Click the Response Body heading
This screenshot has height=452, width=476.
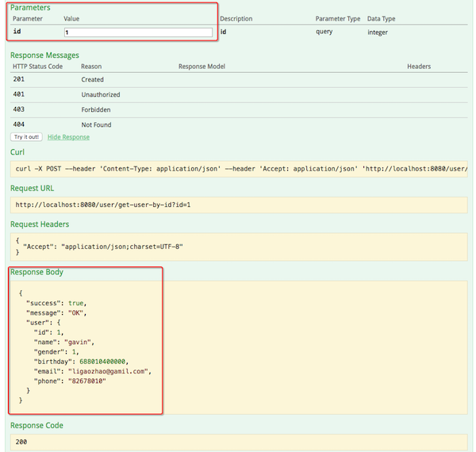(36, 272)
